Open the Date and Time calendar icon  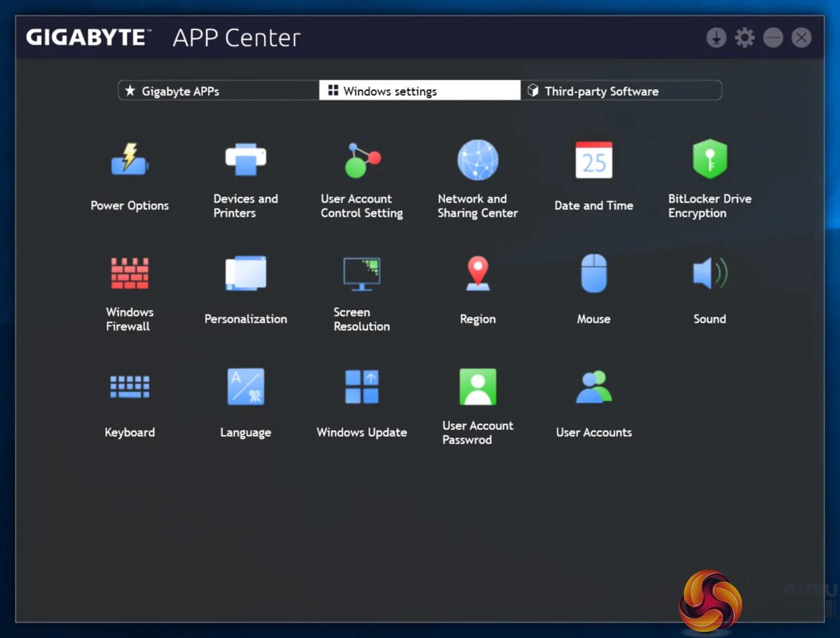[x=594, y=160]
